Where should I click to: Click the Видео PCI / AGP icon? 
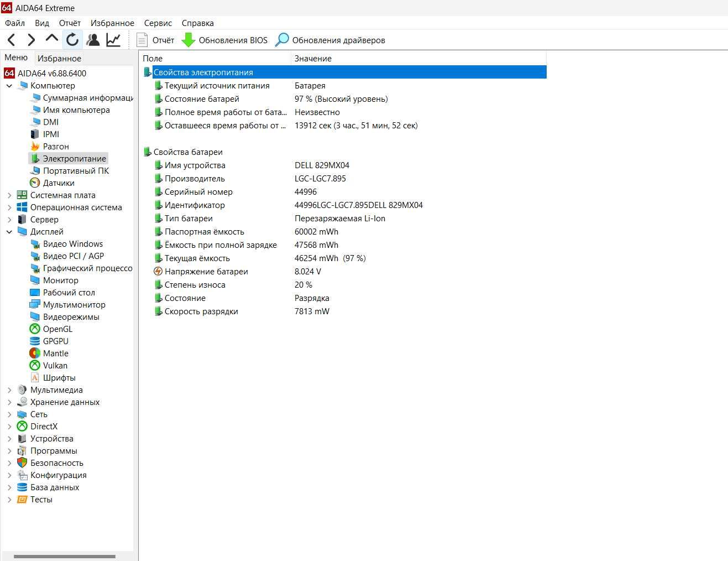pyautogui.click(x=35, y=256)
